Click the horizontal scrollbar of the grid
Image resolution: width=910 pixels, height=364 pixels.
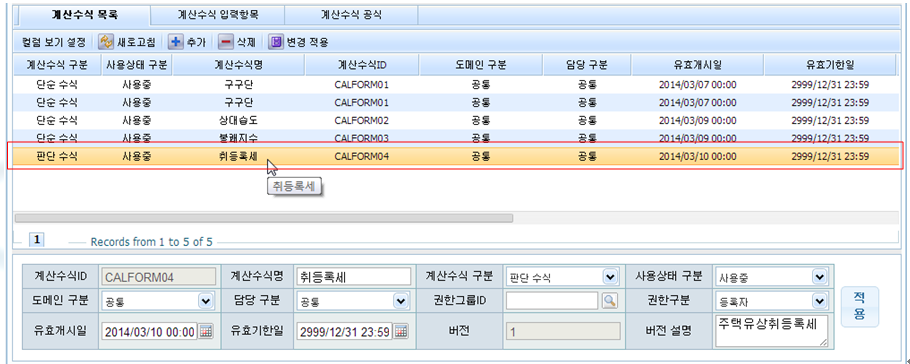point(263,218)
